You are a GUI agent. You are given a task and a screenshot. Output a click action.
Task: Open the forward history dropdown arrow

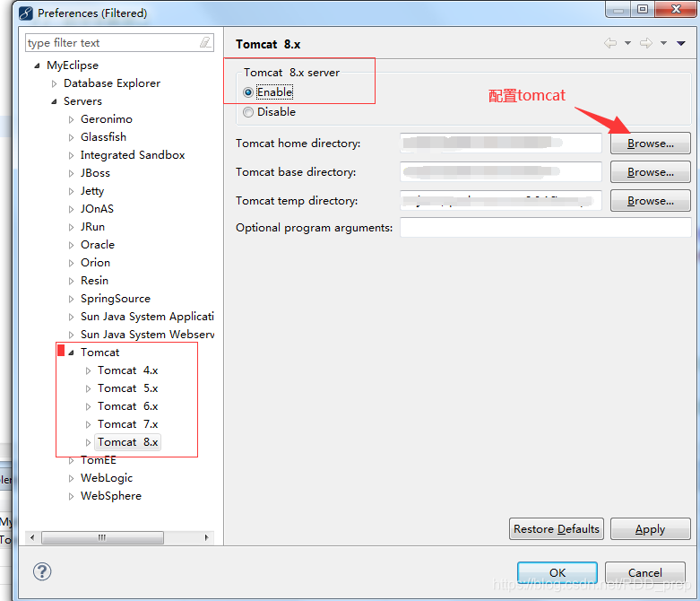[664, 43]
